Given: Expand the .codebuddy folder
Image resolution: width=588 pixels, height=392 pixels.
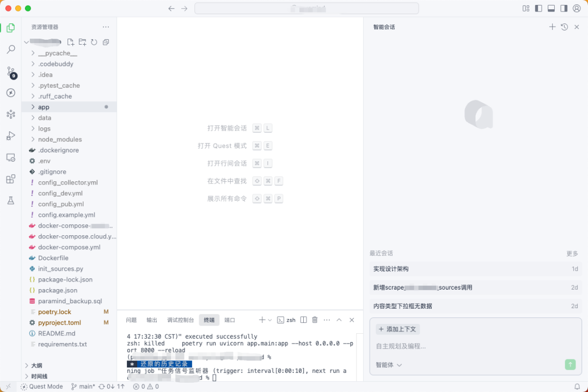Looking at the screenshot, I should pyautogui.click(x=69, y=64).
